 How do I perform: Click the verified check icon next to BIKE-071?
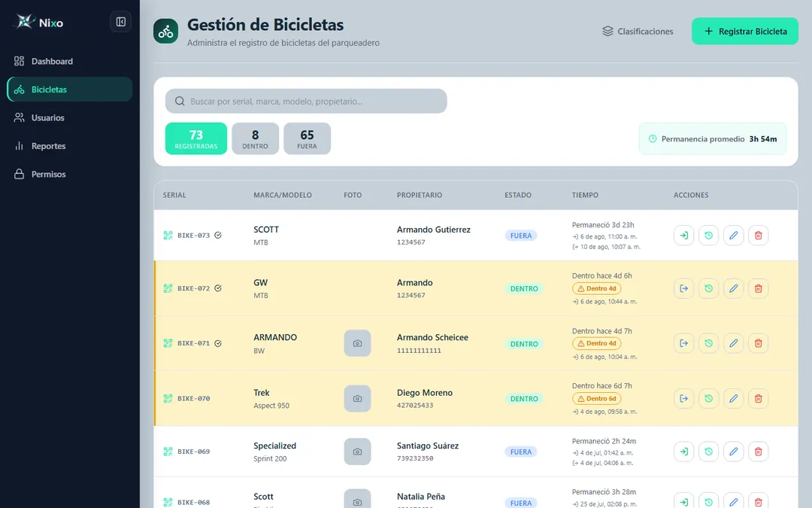pos(218,343)
